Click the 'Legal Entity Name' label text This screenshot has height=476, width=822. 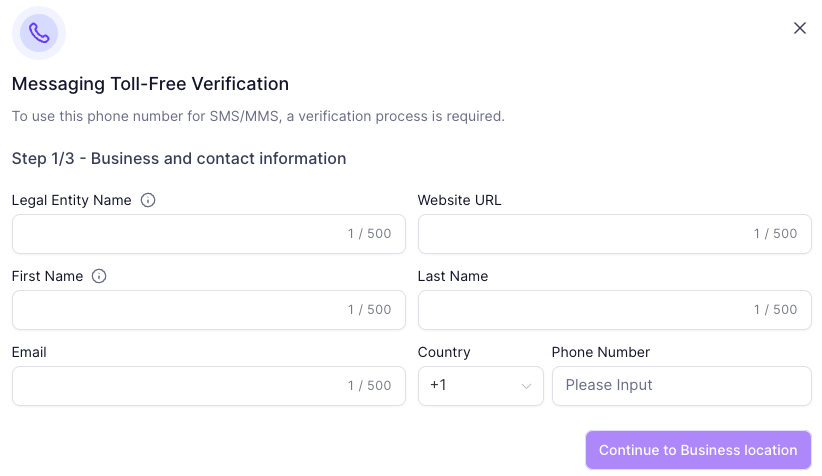tap(71, 200)
